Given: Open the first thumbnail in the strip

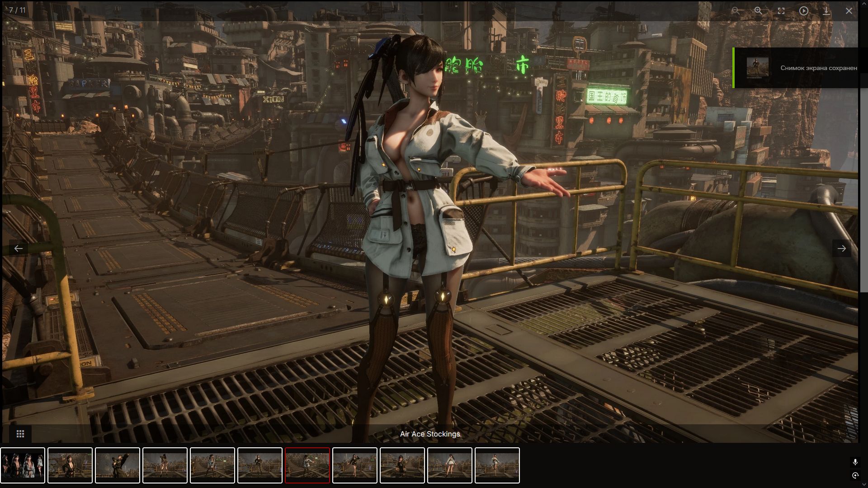Looking at the screenshot, I should tap(23, 465).
